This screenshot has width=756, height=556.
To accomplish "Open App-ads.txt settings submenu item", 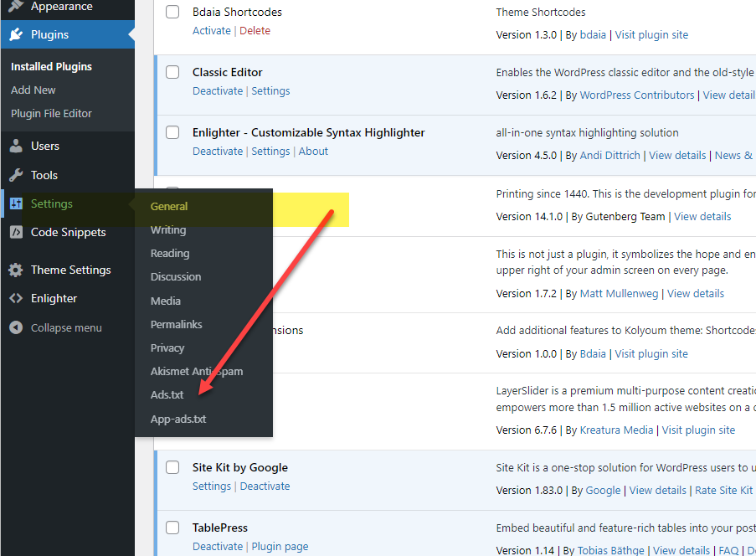I will coord(178,419).
